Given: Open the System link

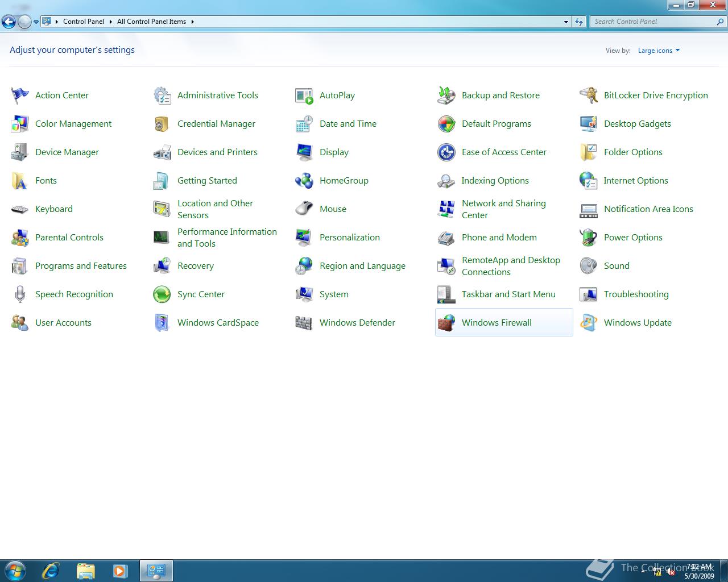Looking at the screenshot, I should (334, 294).
